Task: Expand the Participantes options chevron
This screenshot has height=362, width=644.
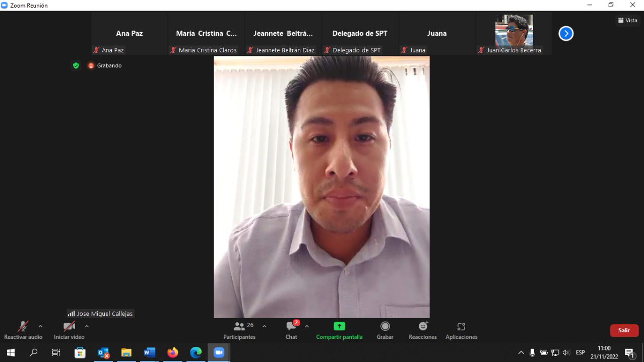Action: click(264, 326)
